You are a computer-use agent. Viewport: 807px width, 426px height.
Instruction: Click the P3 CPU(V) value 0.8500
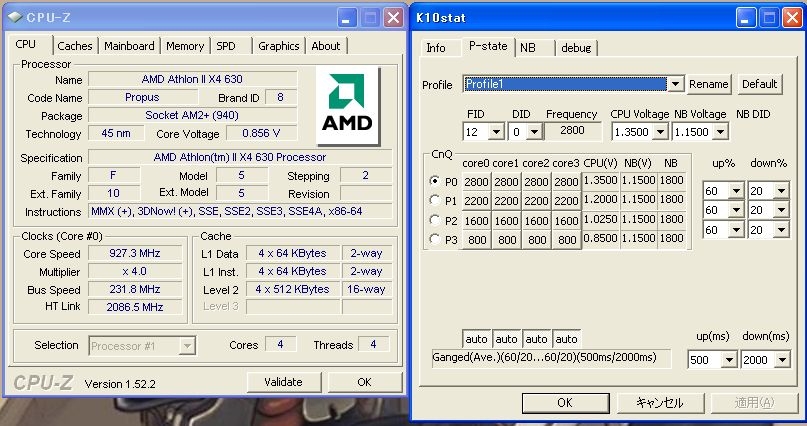pos(600,238)
